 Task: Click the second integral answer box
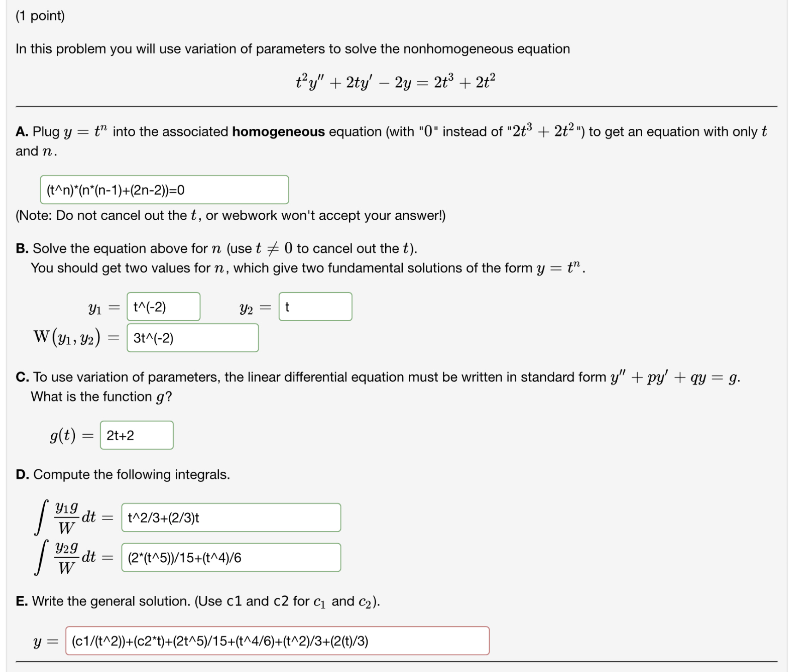pos(231,557)
